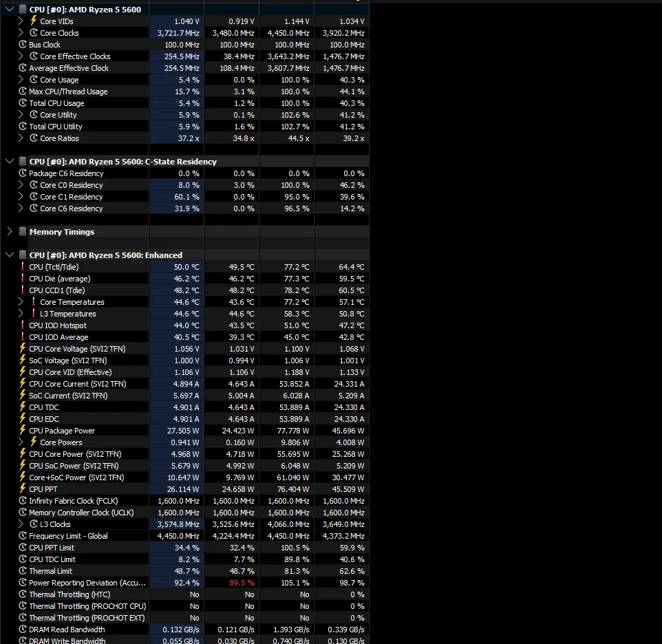
Task: Select the Core C6 Residency row label
Action: coord(72,208)
